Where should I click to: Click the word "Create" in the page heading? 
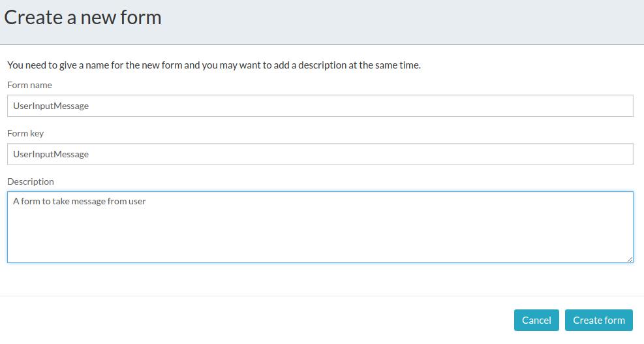coord(33,18)
